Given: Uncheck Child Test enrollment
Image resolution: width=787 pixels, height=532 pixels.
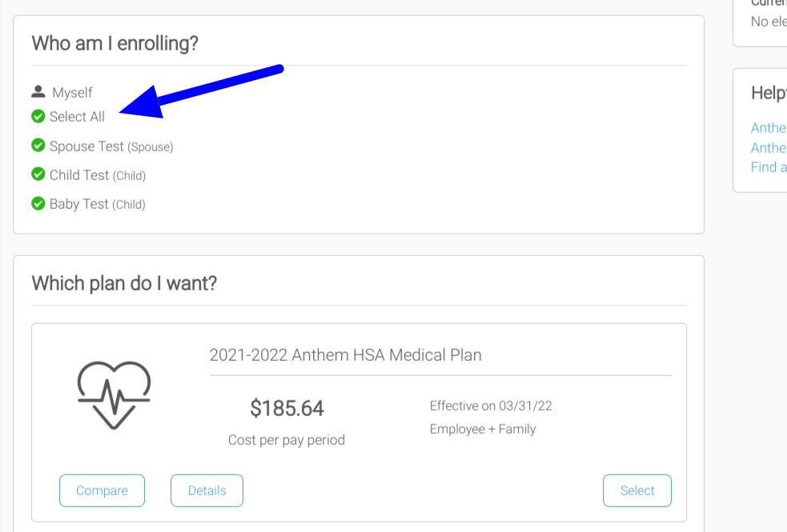Looking at the screenshot, I should coord(38,174).
